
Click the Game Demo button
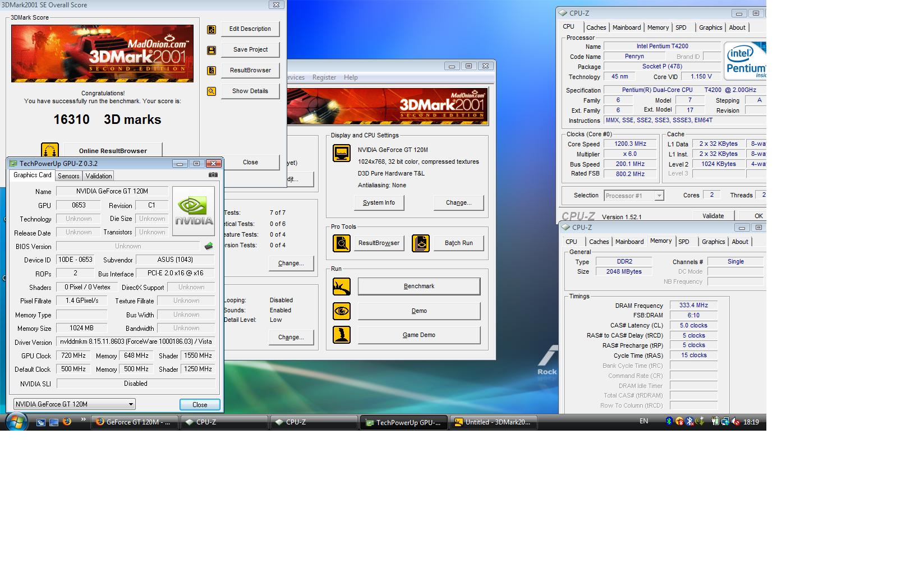419,335
